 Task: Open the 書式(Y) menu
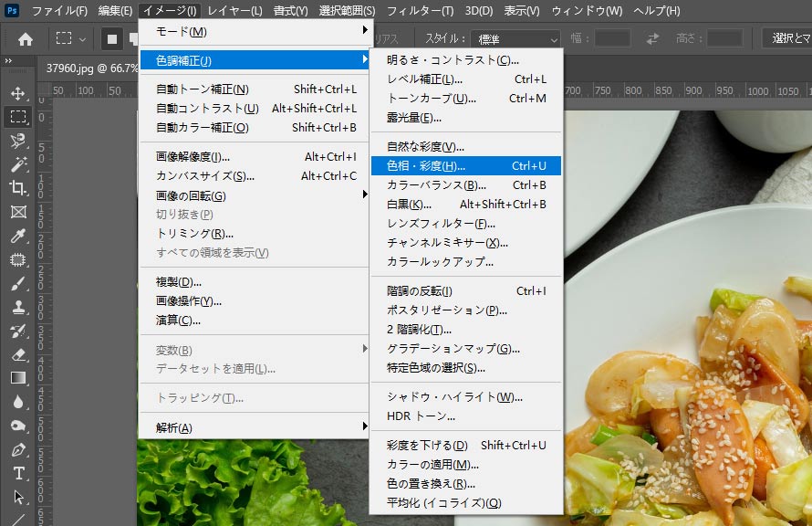[x=290, y=11]
